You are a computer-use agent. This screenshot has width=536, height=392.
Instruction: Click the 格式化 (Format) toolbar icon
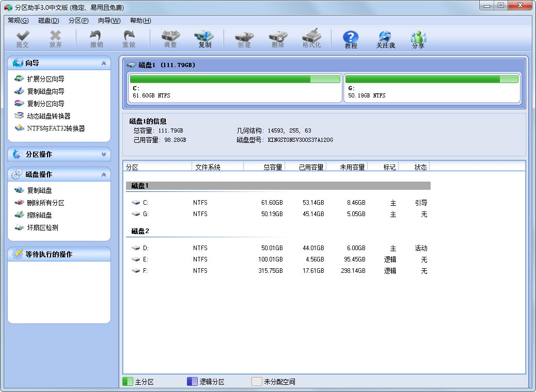coord(311,39)
